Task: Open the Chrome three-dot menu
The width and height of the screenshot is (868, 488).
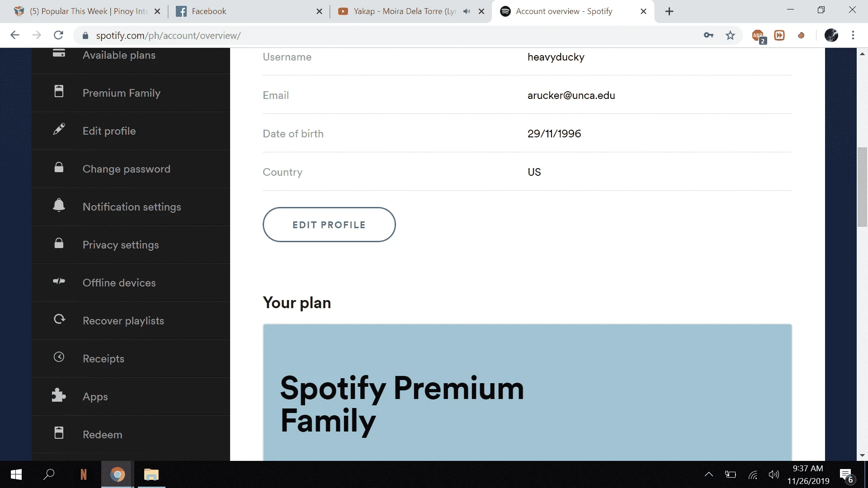Action: click(853, 35)
